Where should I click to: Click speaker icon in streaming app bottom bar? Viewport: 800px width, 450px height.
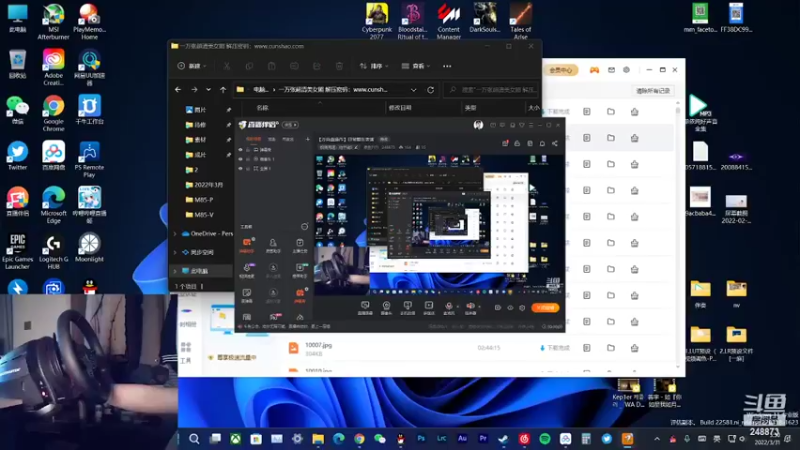coord(470,306)
